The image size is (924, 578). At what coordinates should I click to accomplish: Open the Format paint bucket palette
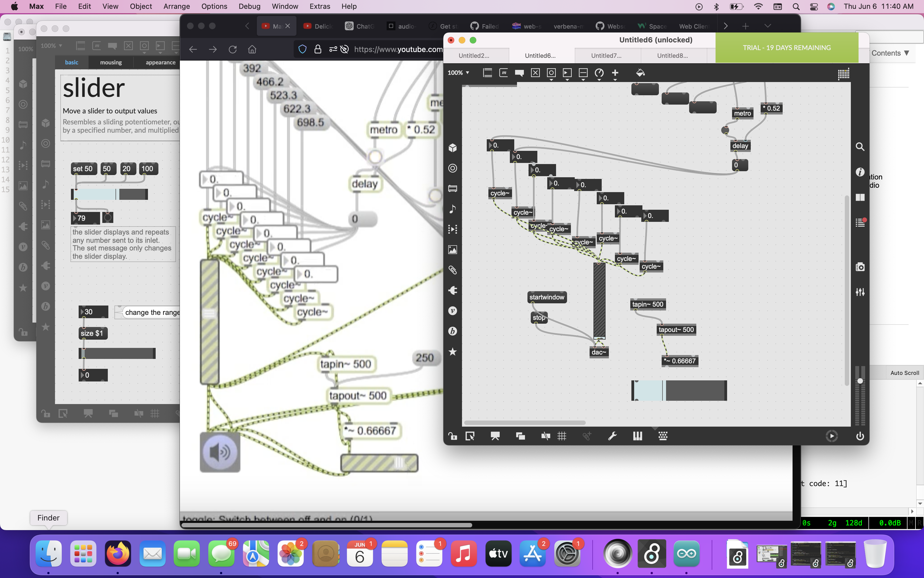[x=640, y=73]
